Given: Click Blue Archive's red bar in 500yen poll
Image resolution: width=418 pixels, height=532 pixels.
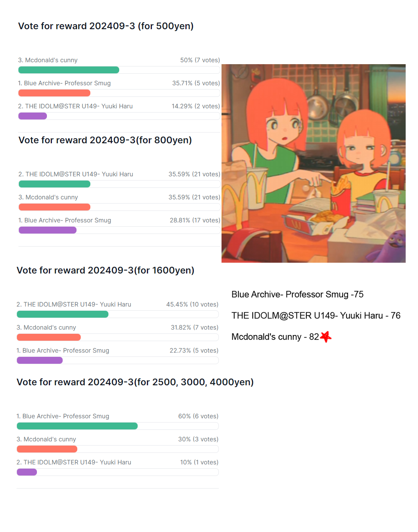Looking at the screenshot, I should click(x=54, y=93).
